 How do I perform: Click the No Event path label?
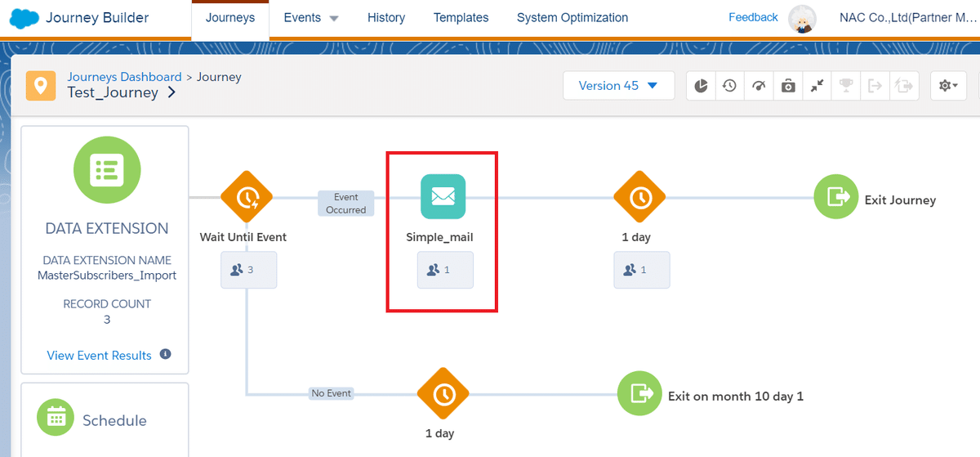click(x=331, y=393)
